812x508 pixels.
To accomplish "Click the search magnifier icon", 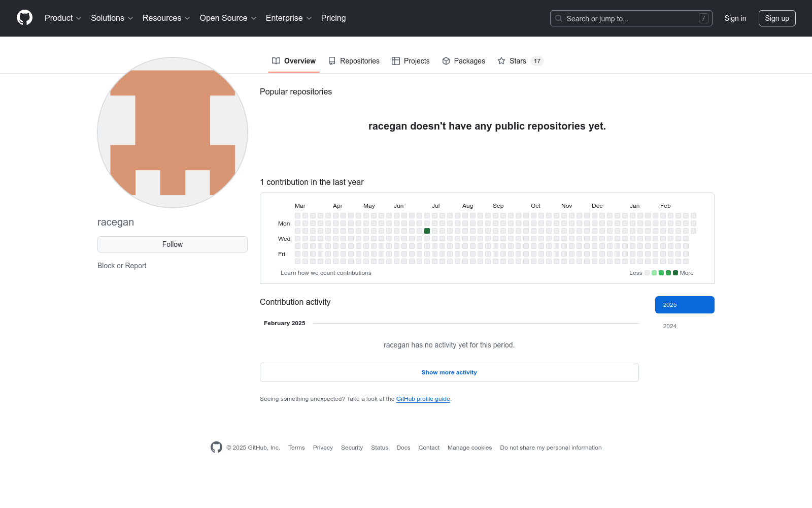I will (559, 18).
